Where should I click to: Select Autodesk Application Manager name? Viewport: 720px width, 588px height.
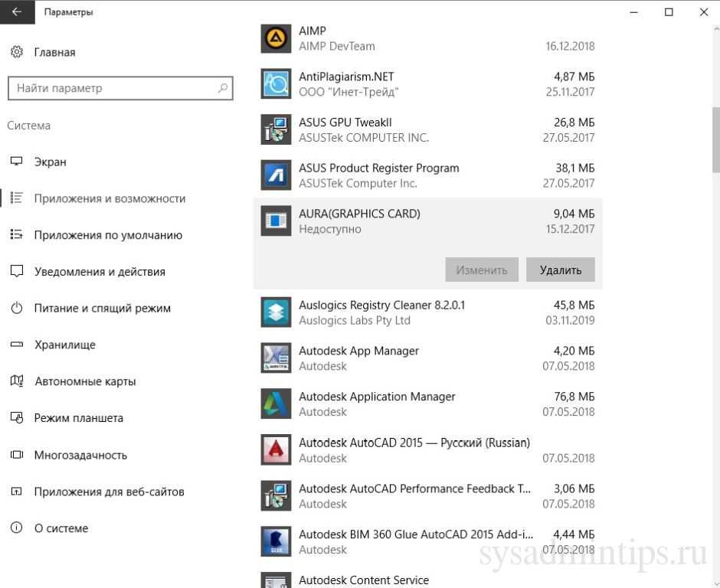(377, 397)
